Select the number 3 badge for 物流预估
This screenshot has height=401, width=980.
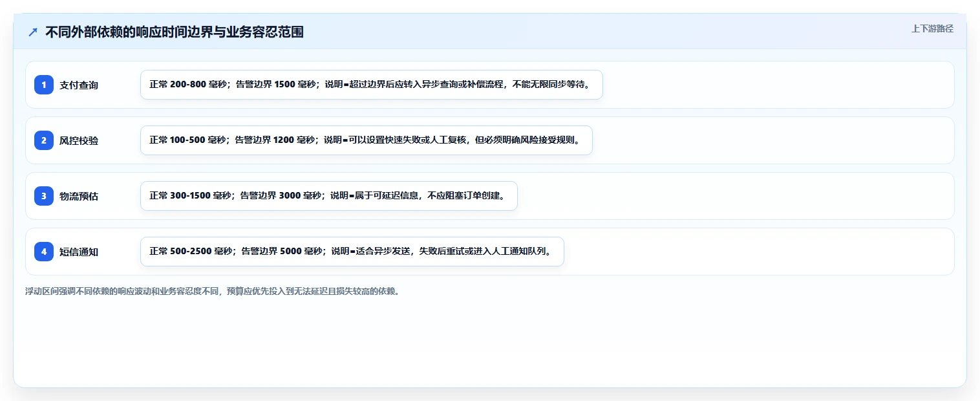44,196
